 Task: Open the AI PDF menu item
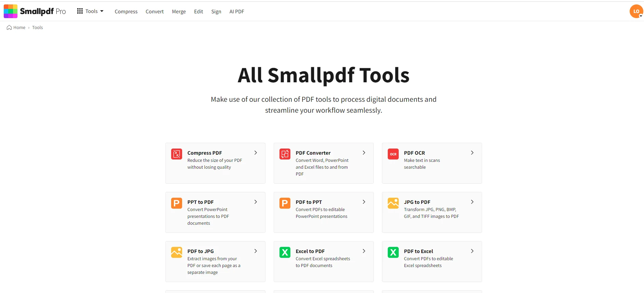[x=237, y=12]
